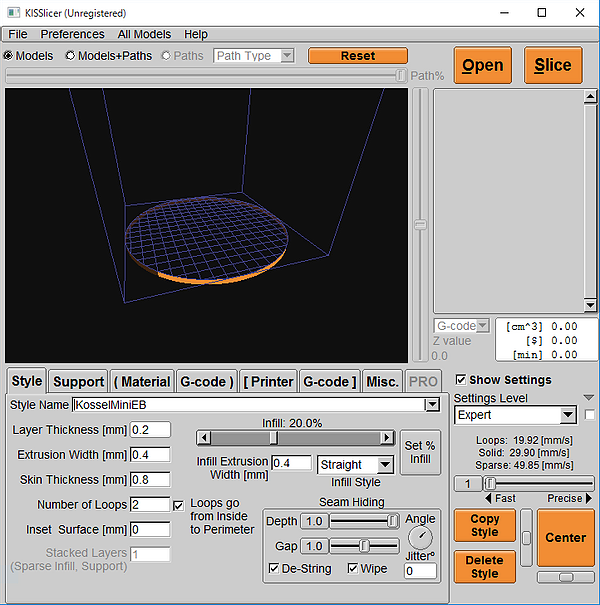The image size is (600, 605).
Task: Click the Extrusion Width input field
Action: 150,455
